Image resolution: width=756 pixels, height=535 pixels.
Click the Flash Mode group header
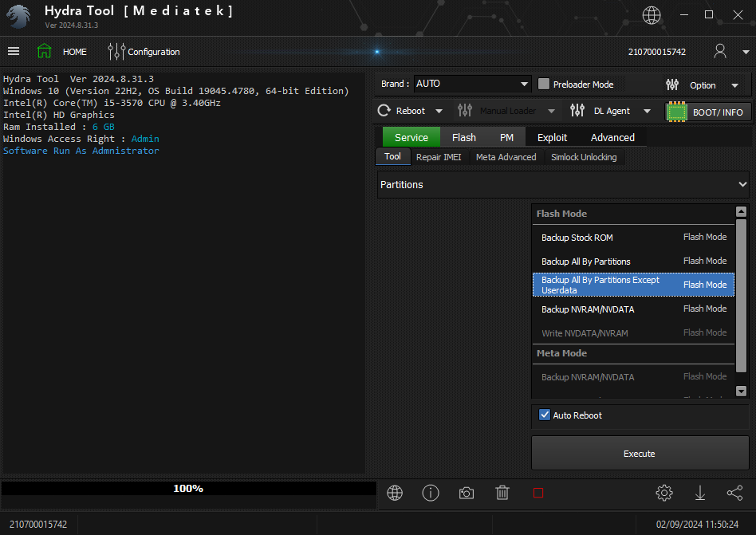[633, 214]
